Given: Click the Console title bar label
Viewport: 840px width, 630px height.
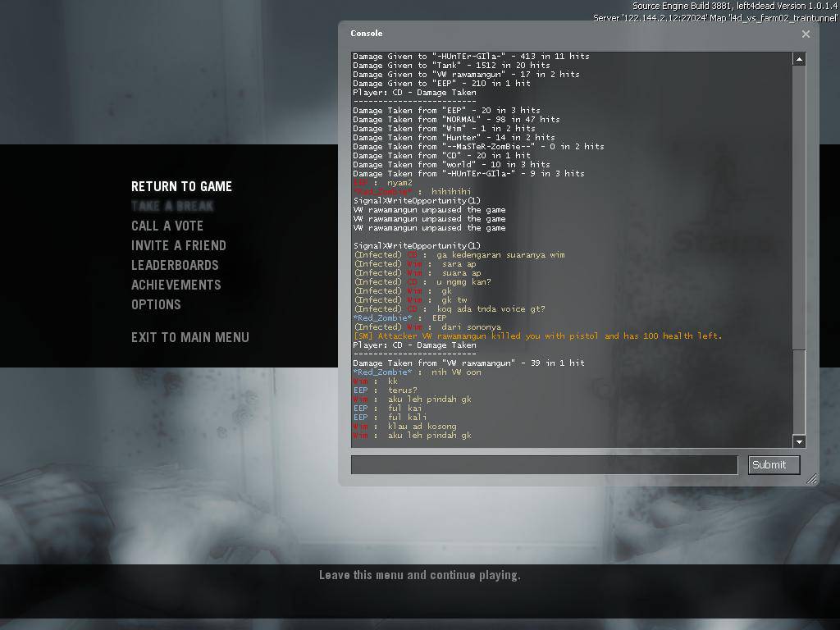Looking at the screenshot, I should tap(367, 33).
